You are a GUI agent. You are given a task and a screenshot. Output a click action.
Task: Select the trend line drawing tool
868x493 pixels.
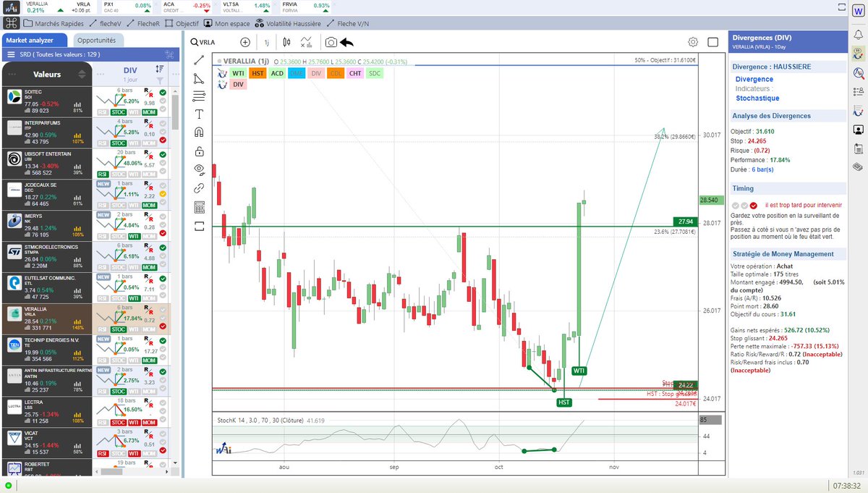pyautogui.click(x=200, y=60)
